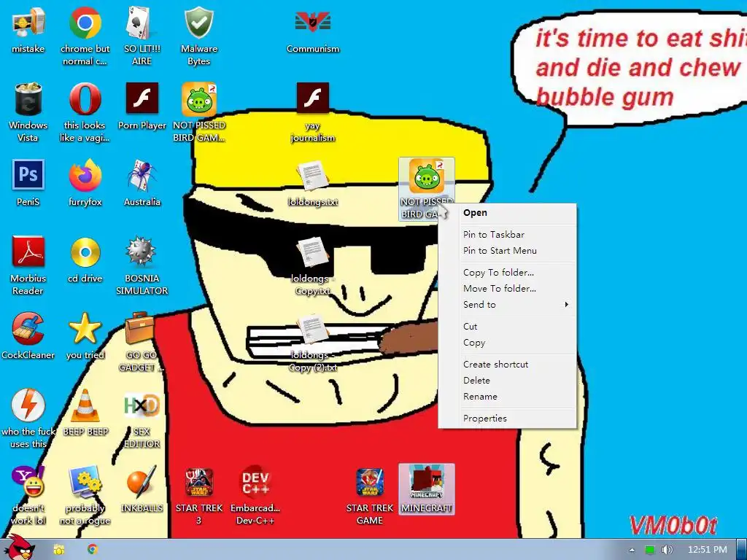Open the Angry Birds Start button
This screenshot has width=747, height=560.
click(x=20, y=548)
